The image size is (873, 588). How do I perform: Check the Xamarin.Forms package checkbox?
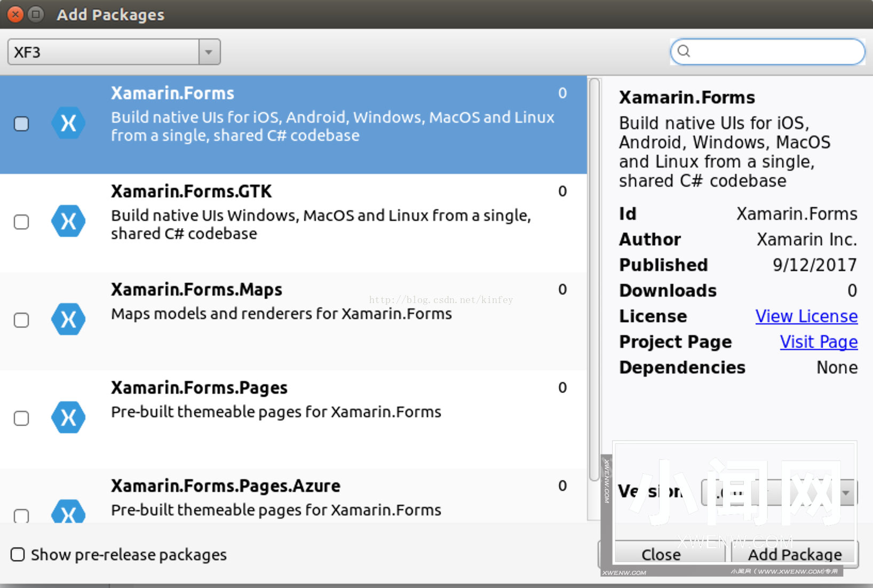coord(21,124)
